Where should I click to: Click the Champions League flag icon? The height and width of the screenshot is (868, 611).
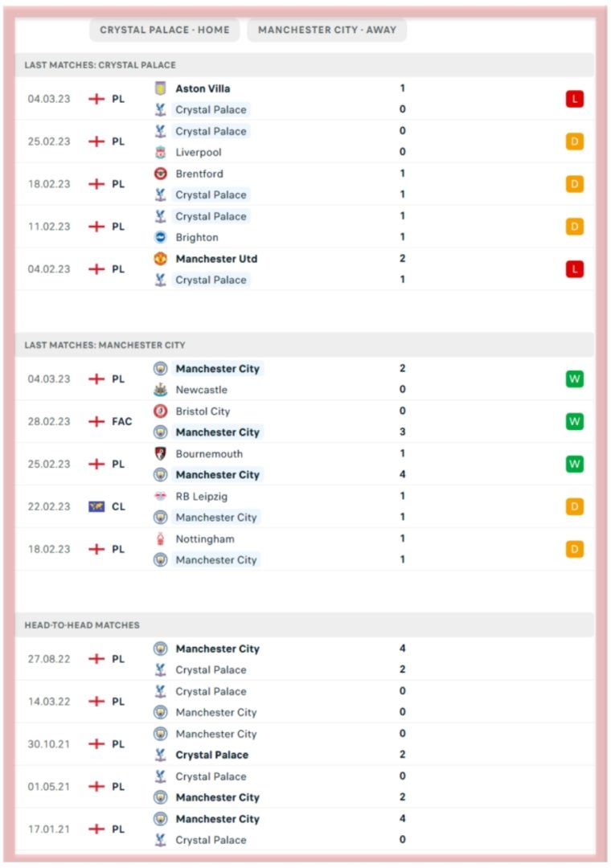pos(96,506)
